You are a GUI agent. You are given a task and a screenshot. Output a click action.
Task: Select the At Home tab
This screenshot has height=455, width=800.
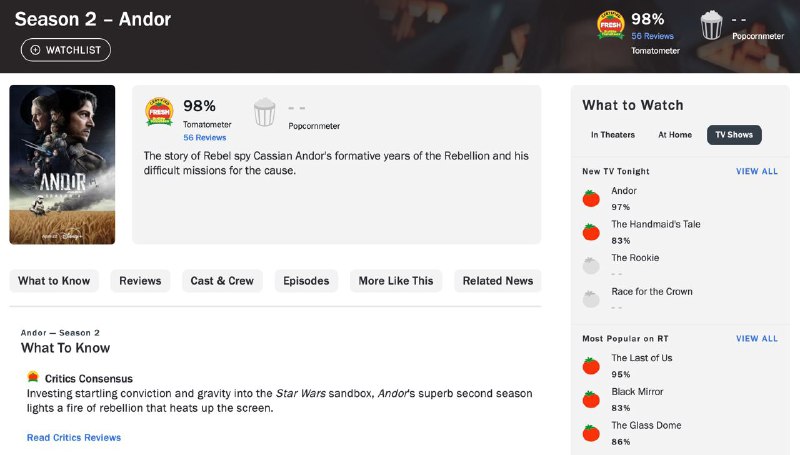[674, 135]
